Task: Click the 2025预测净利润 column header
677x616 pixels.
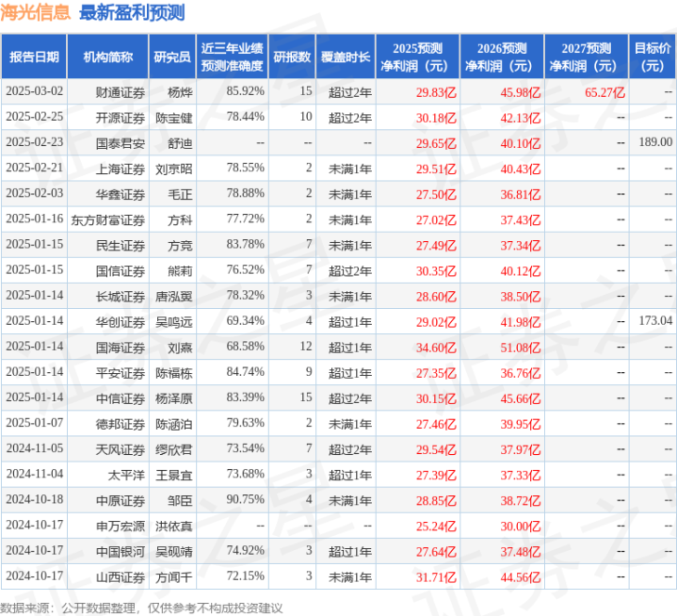Action: pos(417,57)
